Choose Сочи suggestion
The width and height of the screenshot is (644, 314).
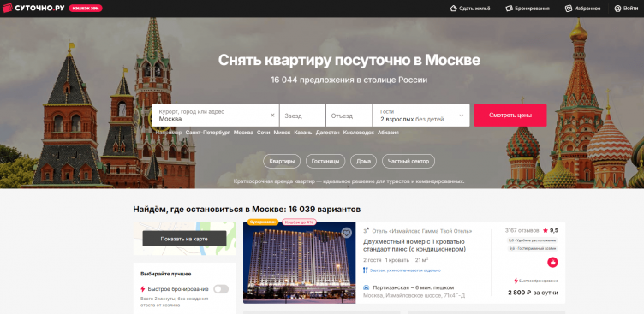(263, 133)
